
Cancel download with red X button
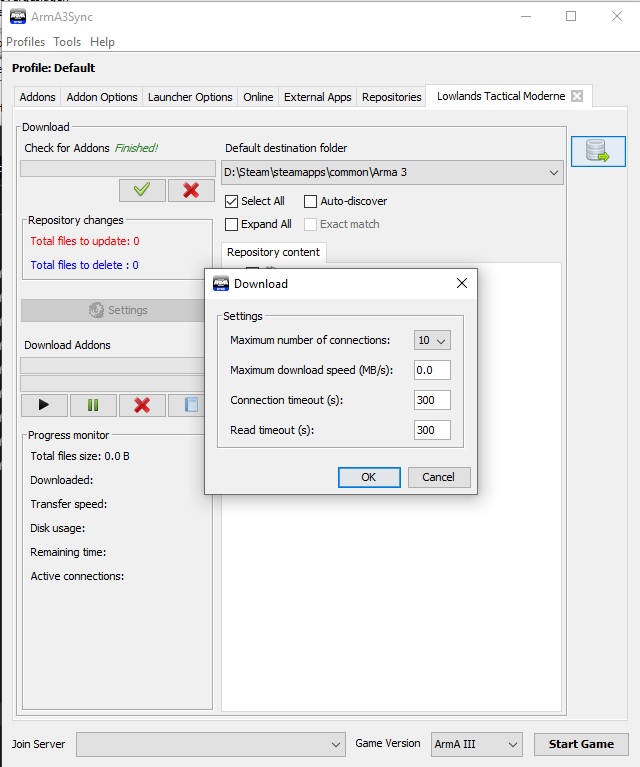[x=142, y=405]
